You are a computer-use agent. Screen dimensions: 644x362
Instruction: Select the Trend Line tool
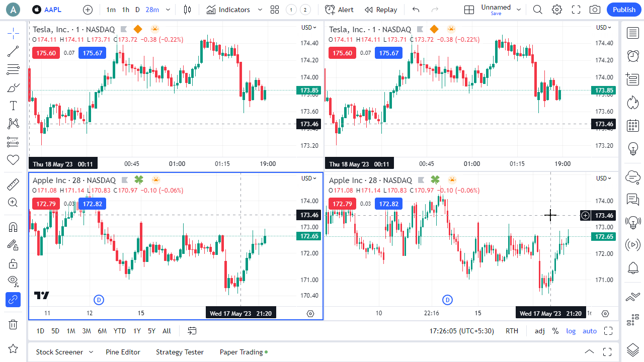click(x=13, y=51)
